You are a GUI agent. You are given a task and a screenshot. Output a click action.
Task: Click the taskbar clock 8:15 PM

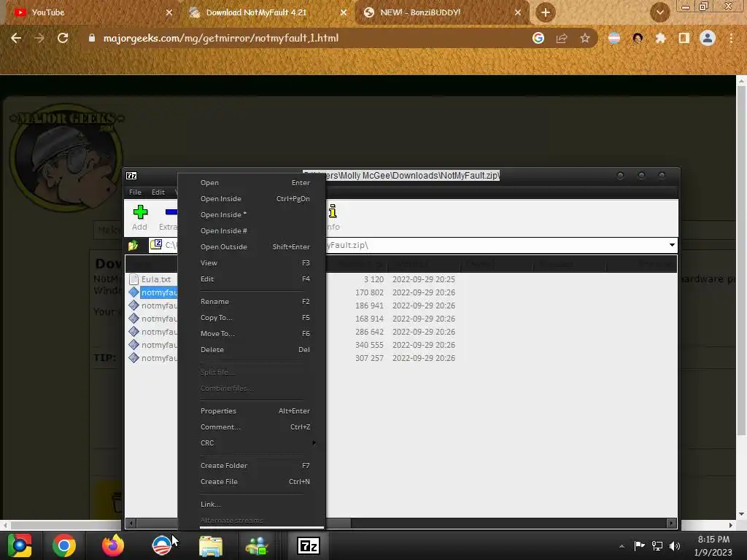pyautogui.click(x=713, y=540)
